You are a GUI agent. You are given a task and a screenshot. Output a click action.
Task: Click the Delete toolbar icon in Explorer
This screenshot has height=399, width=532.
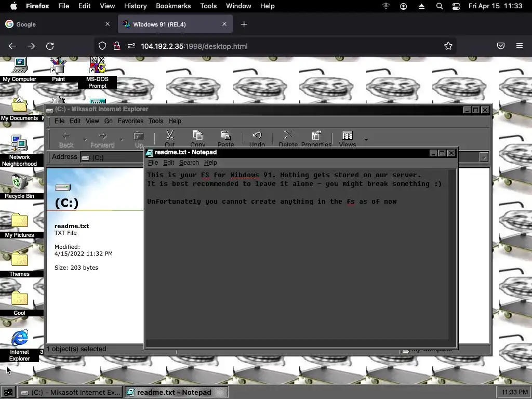click(x=288, y=139)
